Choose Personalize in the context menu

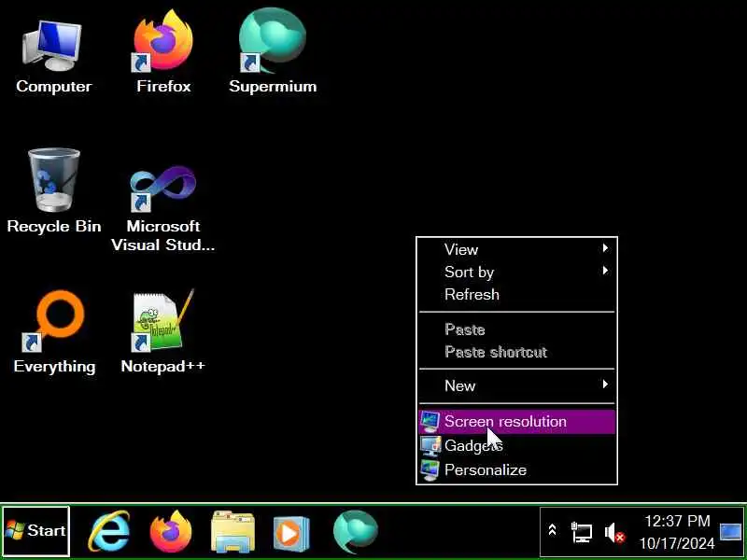517,470
